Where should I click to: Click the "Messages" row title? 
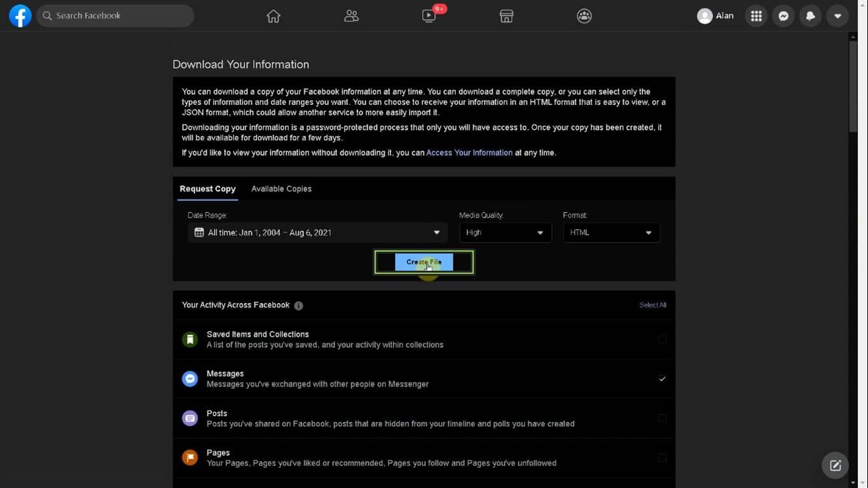(225, 374)
